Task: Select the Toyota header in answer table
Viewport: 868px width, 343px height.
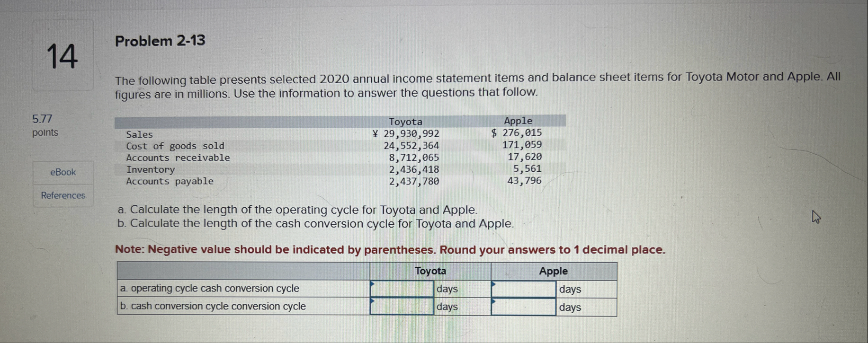Action: [x=430, y=271]
